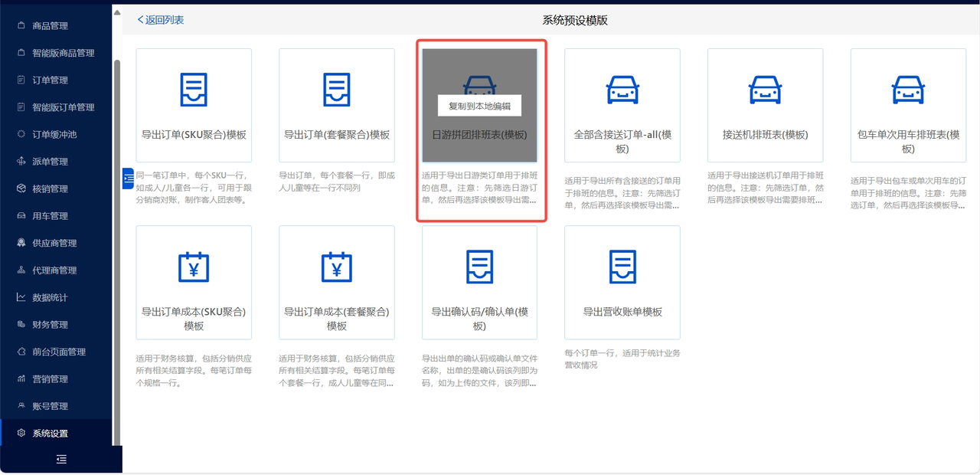This screenshot has width=980, height=475.
Task: Open 系统设置 in the sidebar
Action: tap(51, 434)
